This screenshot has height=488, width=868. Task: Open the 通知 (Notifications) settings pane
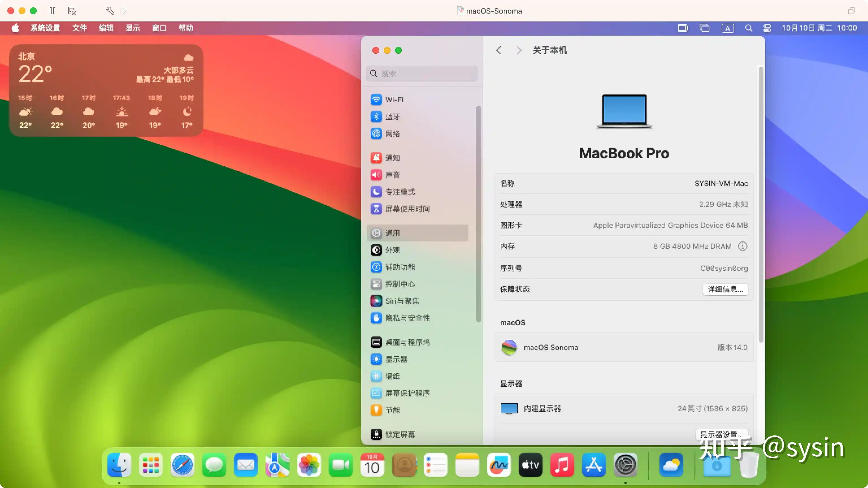pyautogui.click(x=393, y=157)
